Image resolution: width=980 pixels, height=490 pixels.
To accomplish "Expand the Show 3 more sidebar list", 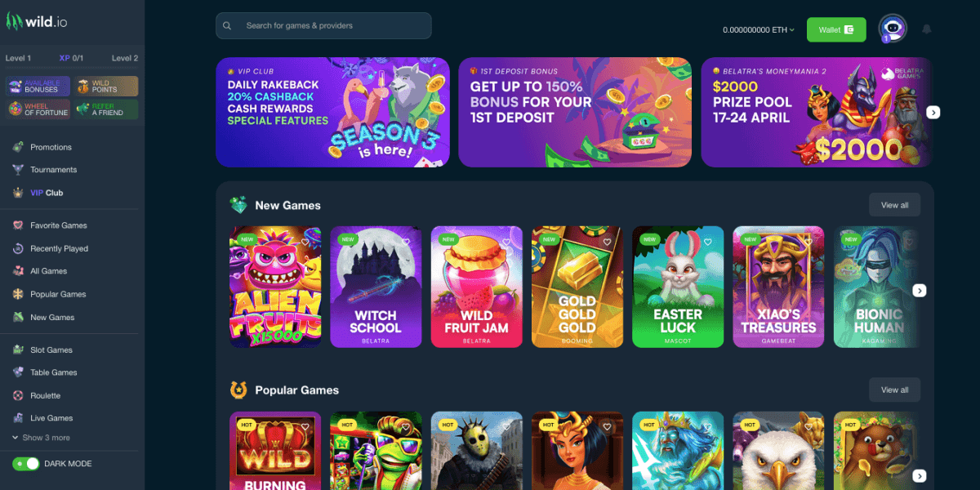I will click(41, 438).
